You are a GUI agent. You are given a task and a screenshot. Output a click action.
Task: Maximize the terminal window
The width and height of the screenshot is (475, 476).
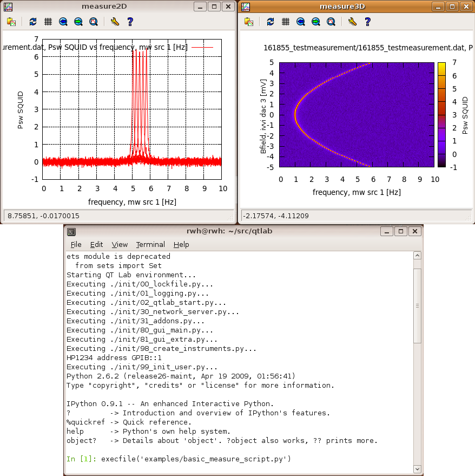[x=401, y=232]
